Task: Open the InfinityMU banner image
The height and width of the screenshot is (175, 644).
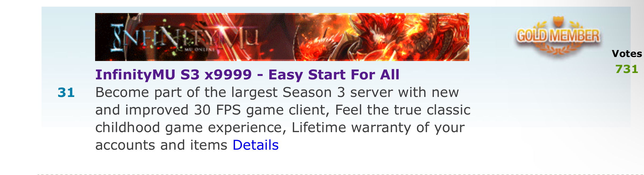Action: (282, 37)
